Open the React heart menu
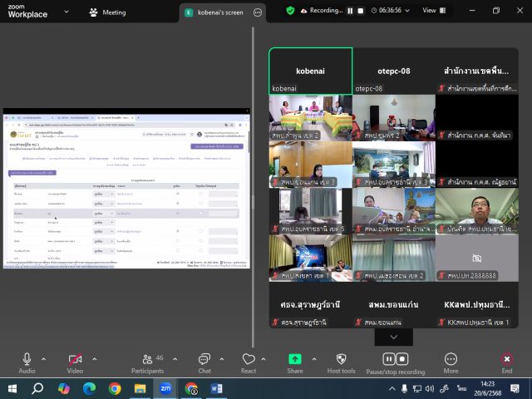 click(249, 363)
